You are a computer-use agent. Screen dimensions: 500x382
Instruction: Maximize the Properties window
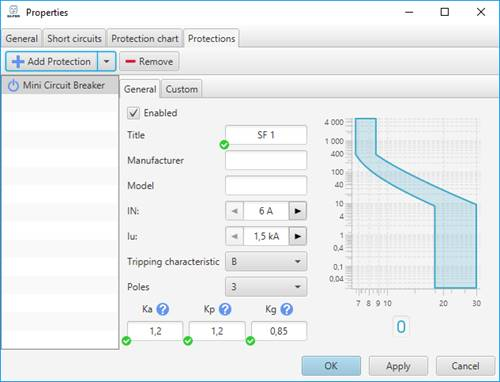[x=445, y=12]
